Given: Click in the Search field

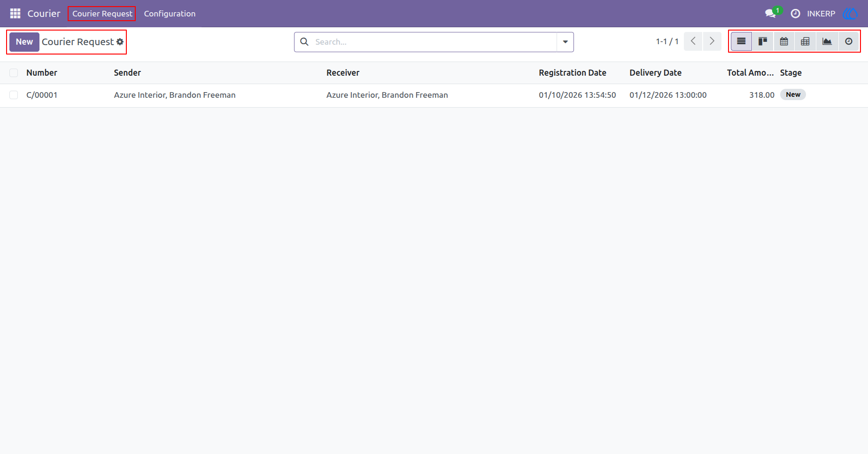Looking at the screenshot, I should pos(434,42).
